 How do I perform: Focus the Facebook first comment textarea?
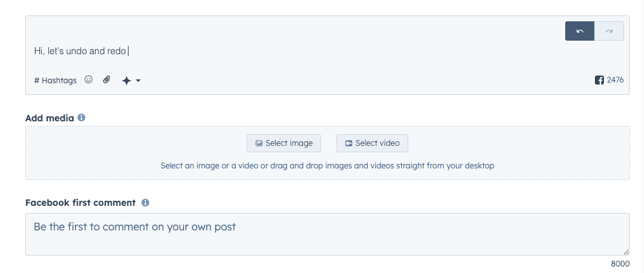pyautogui.click(x=327, y=234)
